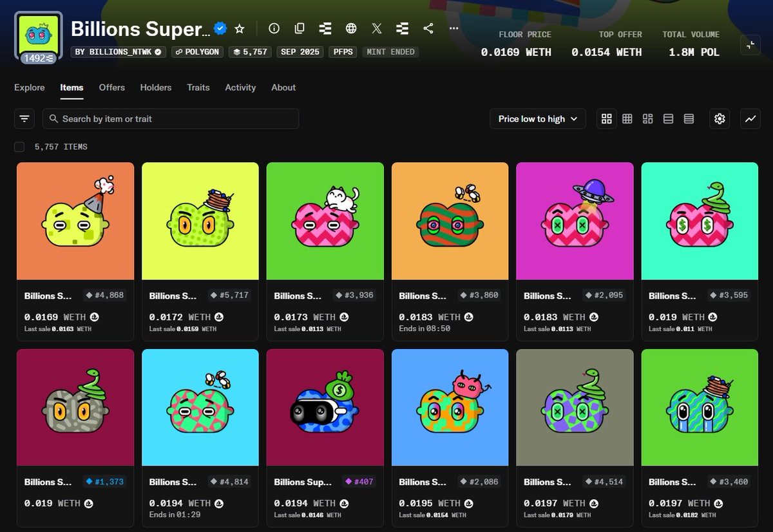Screen dimensions: 773x532
Task: Click the BY BILLIONS_NTWK creator link
Action: (x=119, y=52)
